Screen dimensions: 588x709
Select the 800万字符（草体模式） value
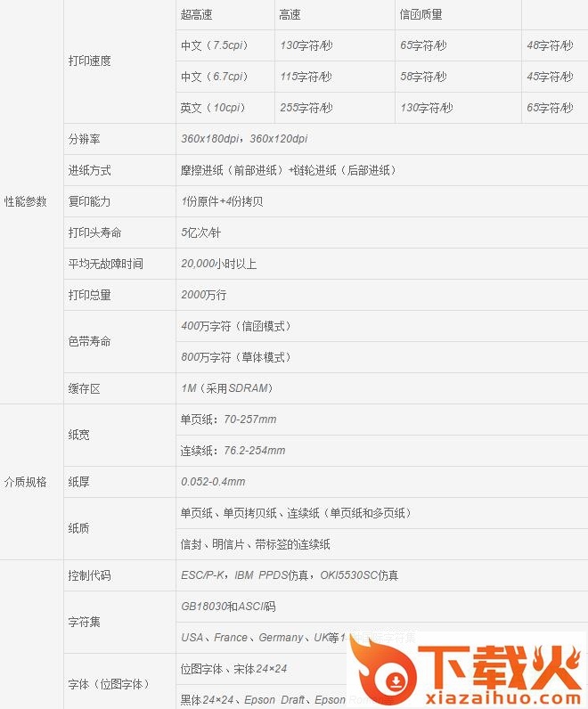pyautogui.click(x=237, y=357)
